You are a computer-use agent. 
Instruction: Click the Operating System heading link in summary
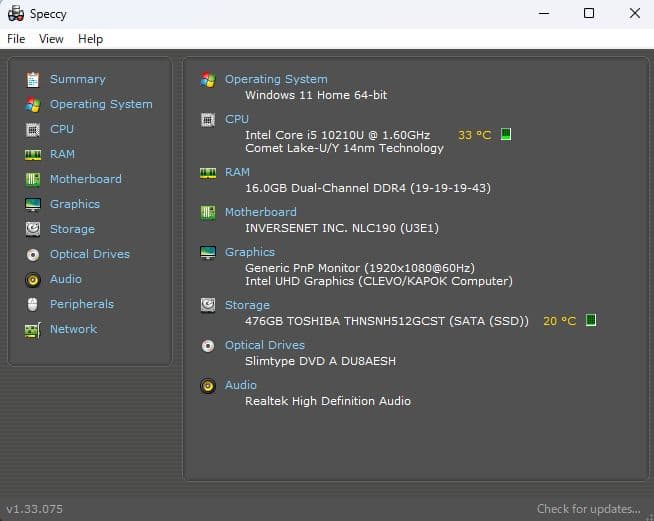[x=276, y=79]
